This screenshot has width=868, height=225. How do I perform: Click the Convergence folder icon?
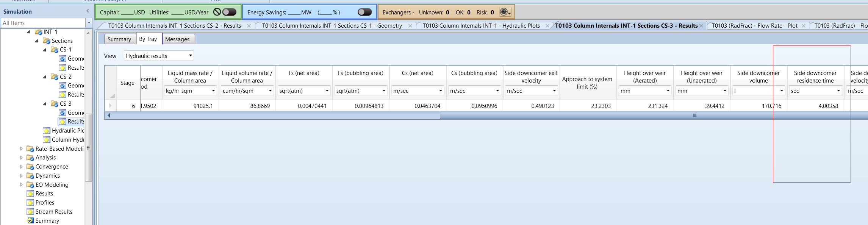coord(30,167)
